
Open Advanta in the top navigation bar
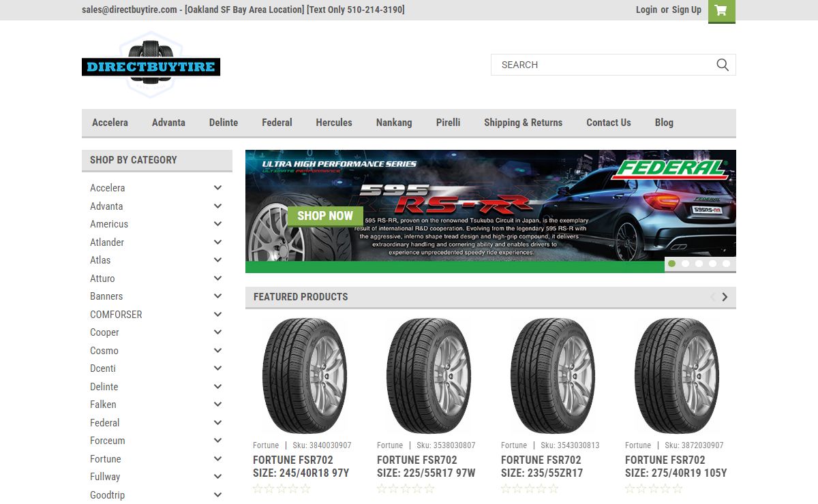[x=168, y=123]
